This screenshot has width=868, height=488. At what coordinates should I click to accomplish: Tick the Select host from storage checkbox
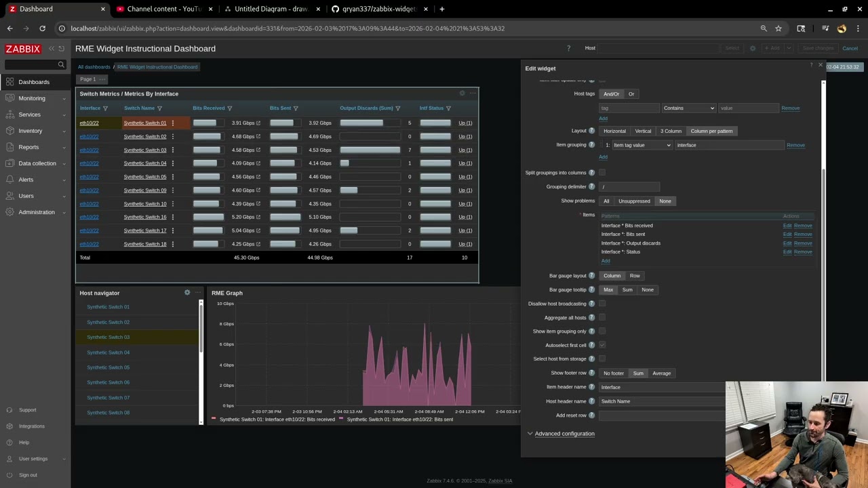click(x=602, y=359)
